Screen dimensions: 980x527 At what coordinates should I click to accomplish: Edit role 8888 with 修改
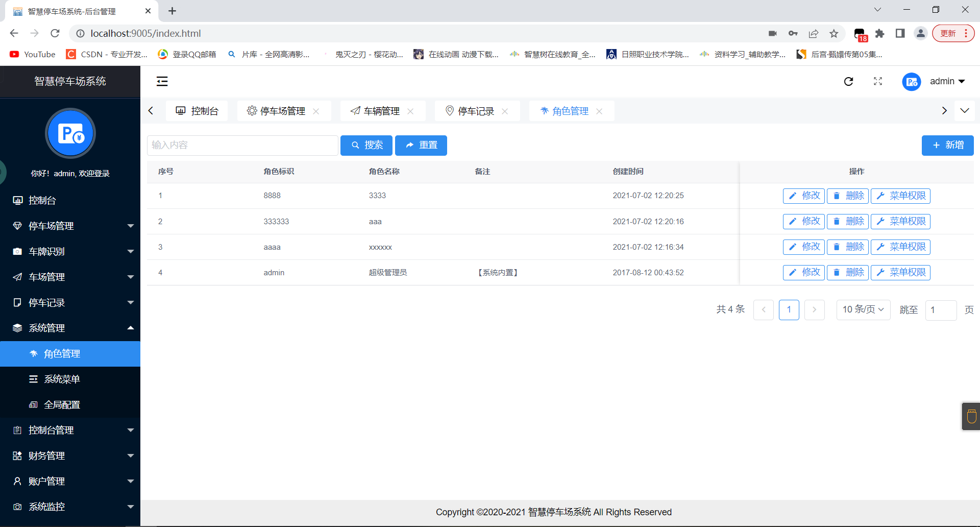(804, 196)
